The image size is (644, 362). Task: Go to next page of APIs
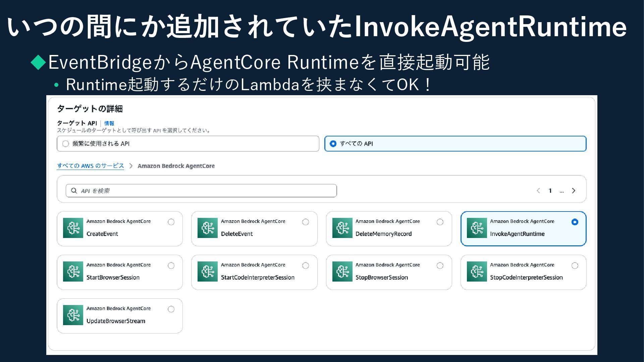574,191
